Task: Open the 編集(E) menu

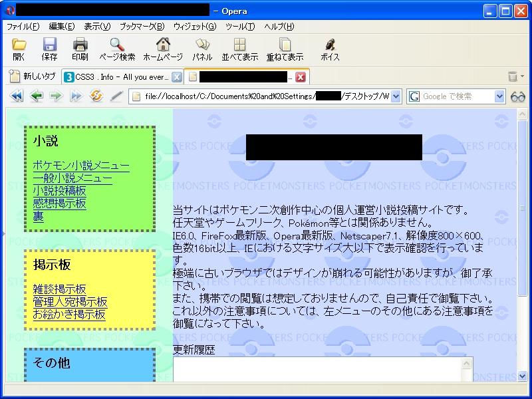Action: click(x=62, y=27)
